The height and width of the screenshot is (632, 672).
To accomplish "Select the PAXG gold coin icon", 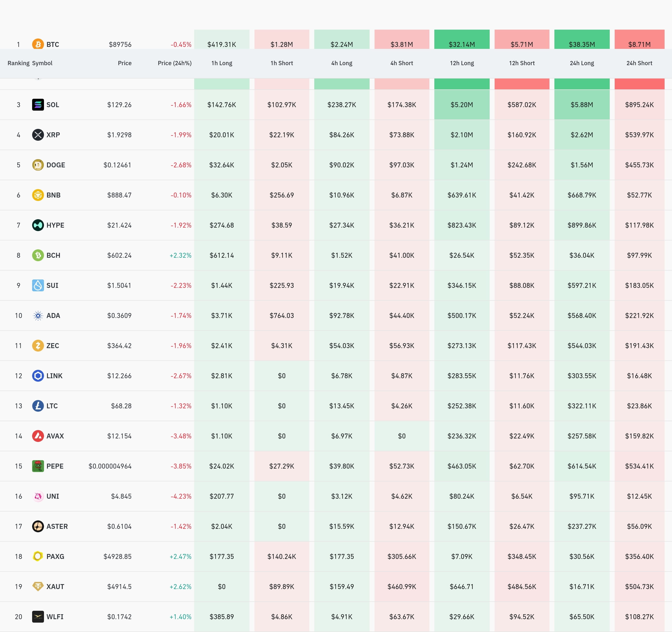I will point(38,556).
